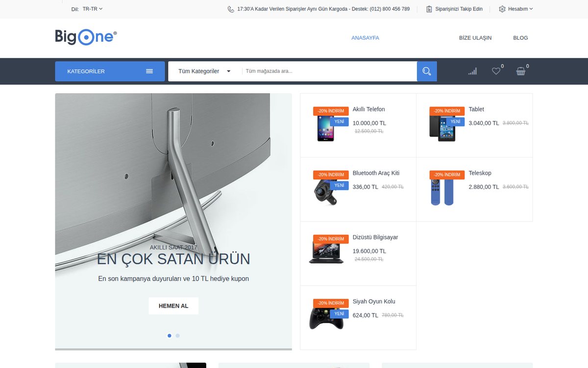Focus the Tüm mağazada ara search field
The image size is (588, 368).
coord(329,71)
